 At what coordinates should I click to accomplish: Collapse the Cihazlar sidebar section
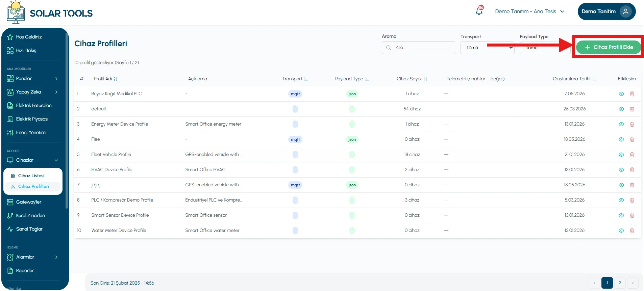click(32, 160)
